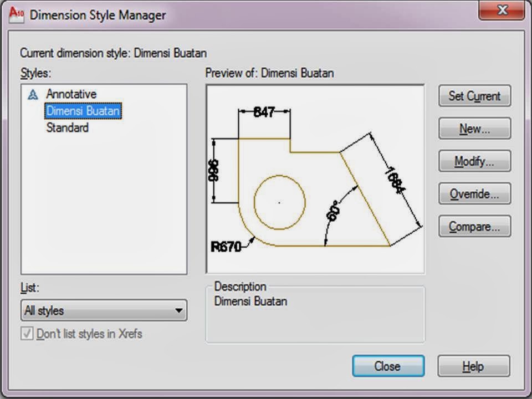The height and width of the screenshot is (399, 532).
Task: Toggle Don't list styles in Xrefs
Action: (26, 334)
